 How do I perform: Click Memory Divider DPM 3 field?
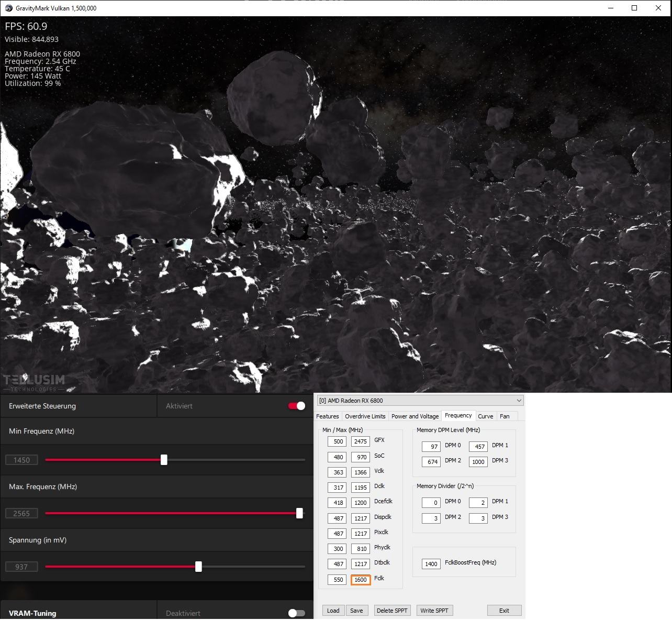[478, 518]
